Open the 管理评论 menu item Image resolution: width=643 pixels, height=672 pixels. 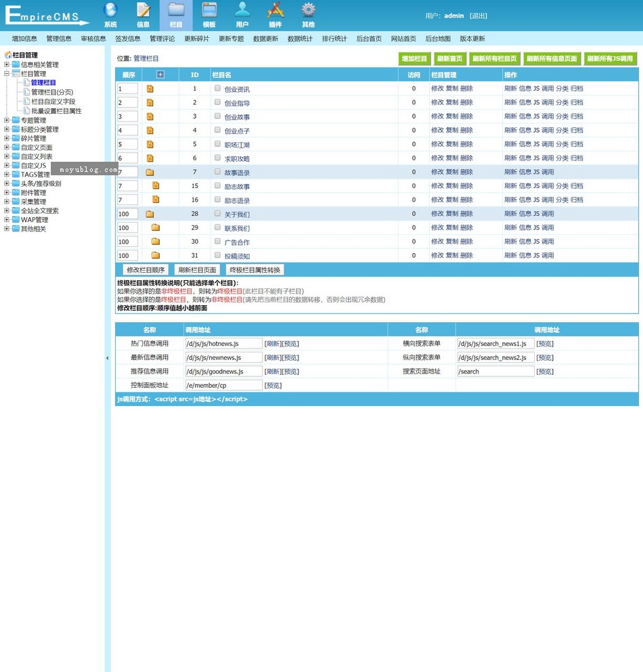click(x=162, y=39)
